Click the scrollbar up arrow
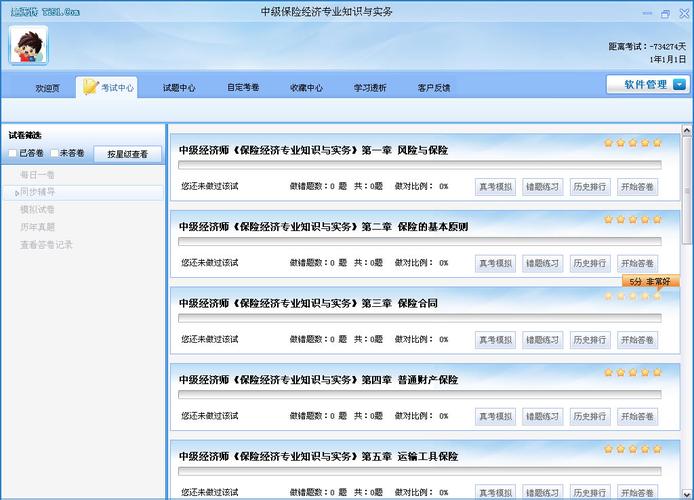The width and height of the screenshot is (694, 500). pyautogui.click(x=686, y=130)
